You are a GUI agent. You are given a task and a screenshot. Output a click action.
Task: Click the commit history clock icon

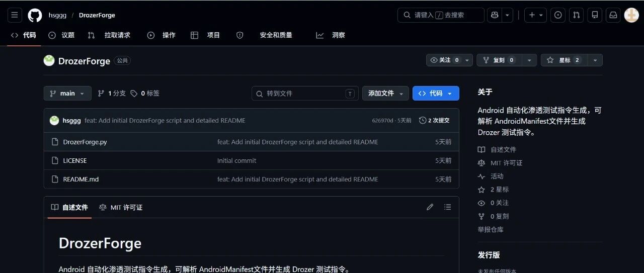point(423,121)
